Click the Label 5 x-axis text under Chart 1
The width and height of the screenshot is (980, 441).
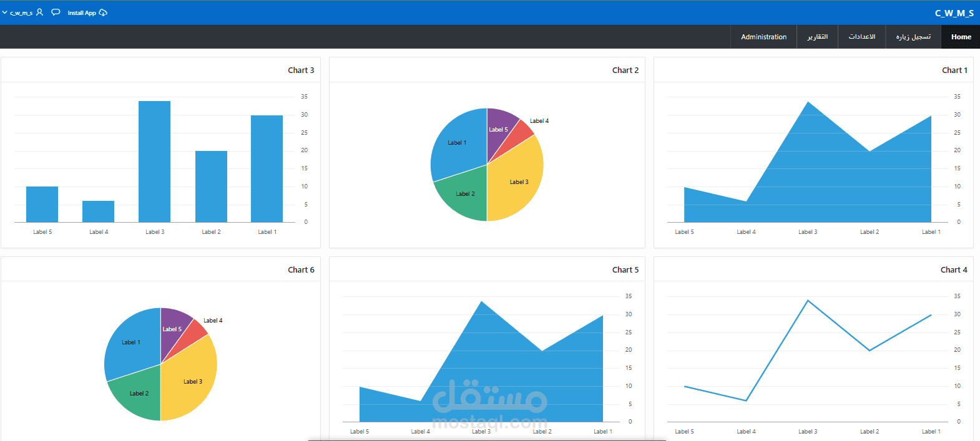click(x=684, y=232)
